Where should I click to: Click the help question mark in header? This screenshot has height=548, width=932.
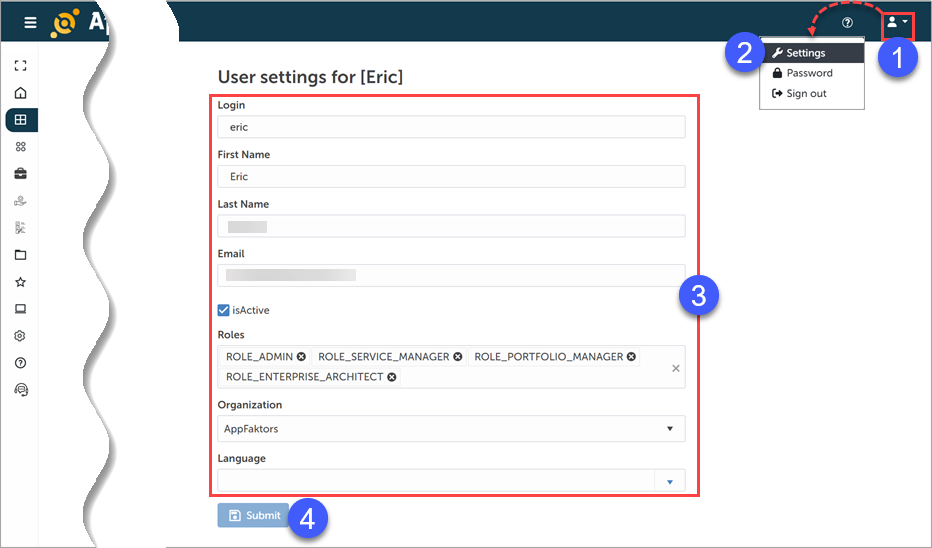pos(847,22)
